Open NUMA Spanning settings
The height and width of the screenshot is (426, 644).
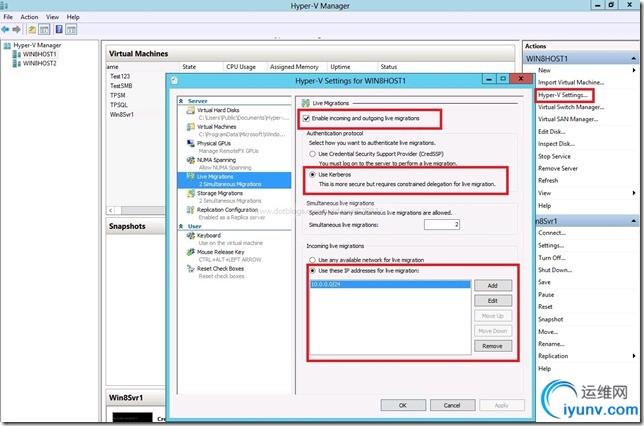(216, 160)
